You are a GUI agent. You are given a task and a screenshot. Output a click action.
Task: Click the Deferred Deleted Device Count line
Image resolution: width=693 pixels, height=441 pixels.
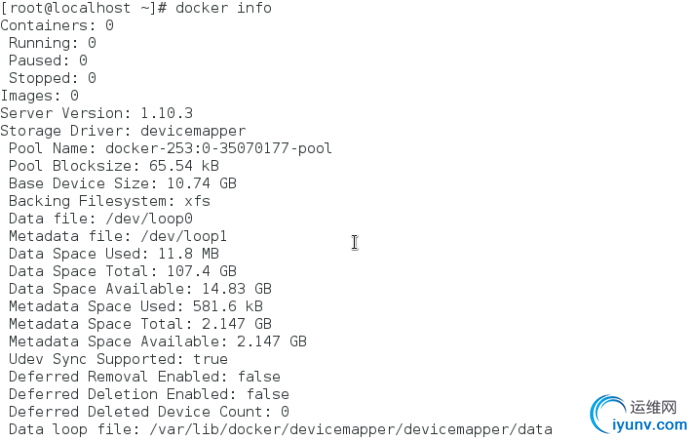pos(149,412)
